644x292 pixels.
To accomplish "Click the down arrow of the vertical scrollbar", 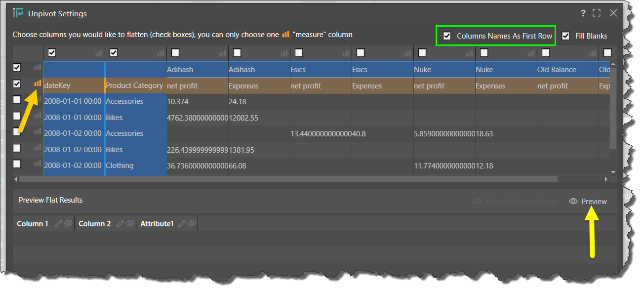I will click(x=613, y=172).
